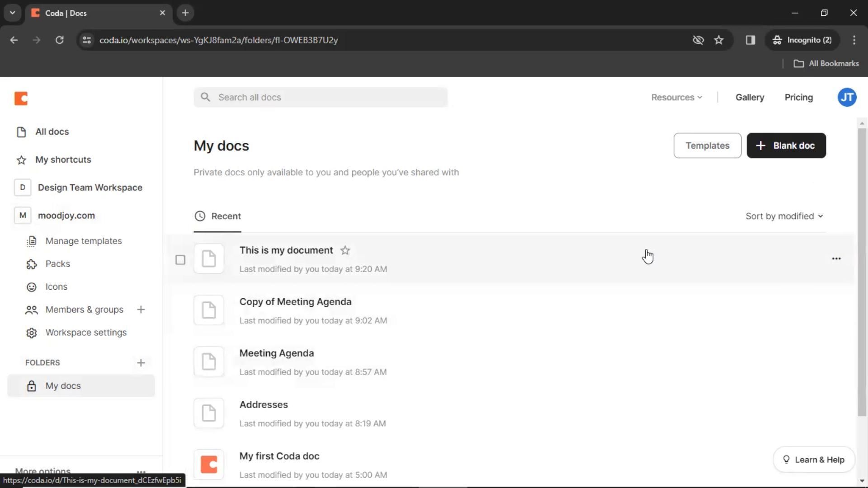Add a new folder with plus icon
This screenshot has height=488, width=868.
(x=141, y=363)
